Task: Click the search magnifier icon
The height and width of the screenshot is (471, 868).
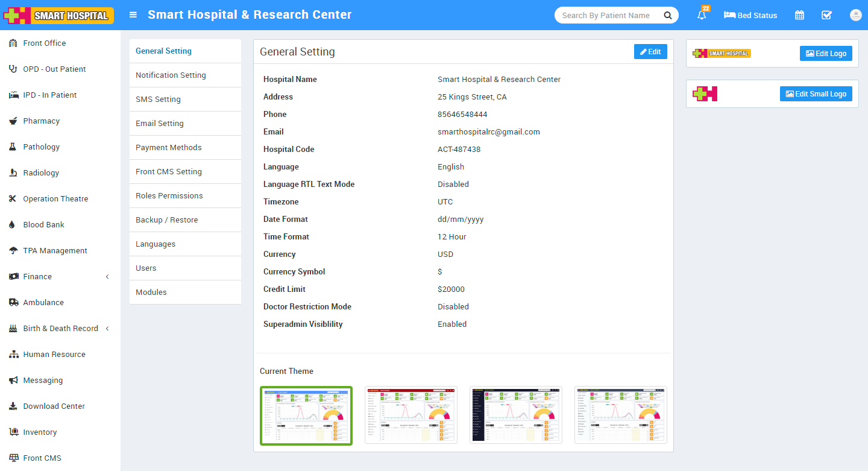Action: 668,16
